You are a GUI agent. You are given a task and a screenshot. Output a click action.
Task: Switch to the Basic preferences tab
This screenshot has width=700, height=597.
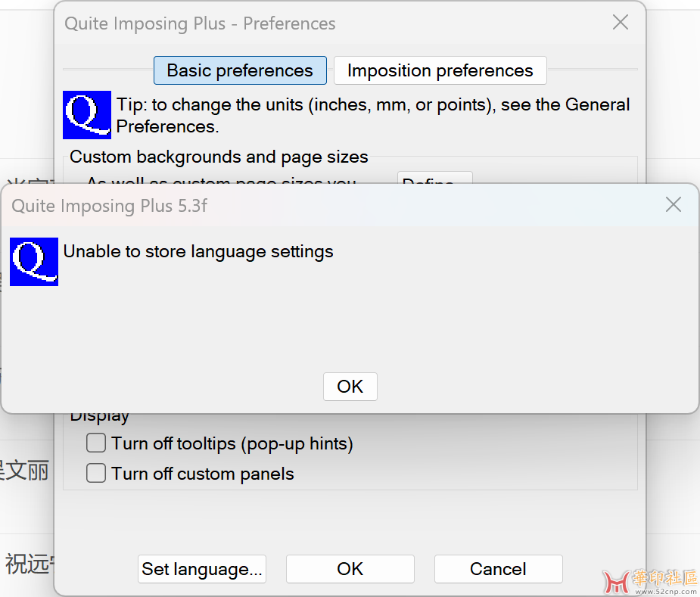click(x=240, y=70)
